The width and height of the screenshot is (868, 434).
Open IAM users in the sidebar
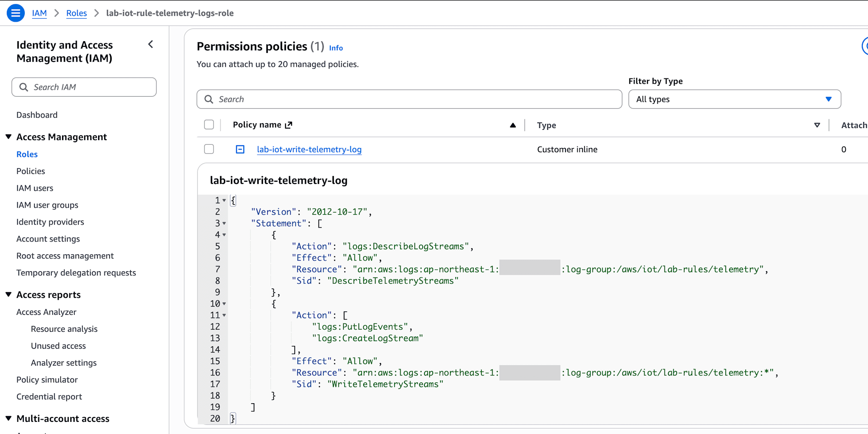coord(35,188)
